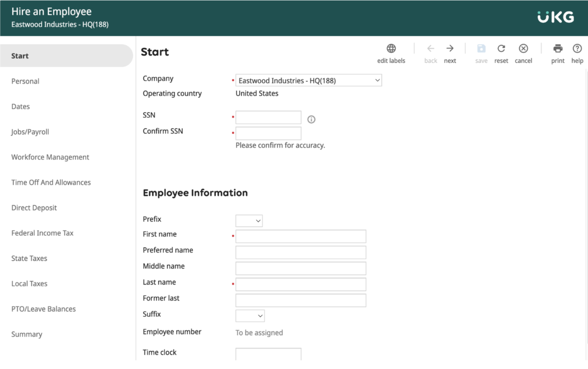Image resolution: width=588 pixels, height=369 pixels.
Task: Go to next step with arrow icon
Action: 450,49
